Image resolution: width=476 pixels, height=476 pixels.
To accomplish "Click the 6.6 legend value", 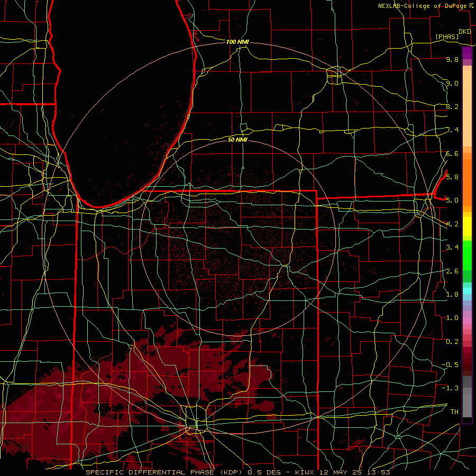I will tap(452, 153).
